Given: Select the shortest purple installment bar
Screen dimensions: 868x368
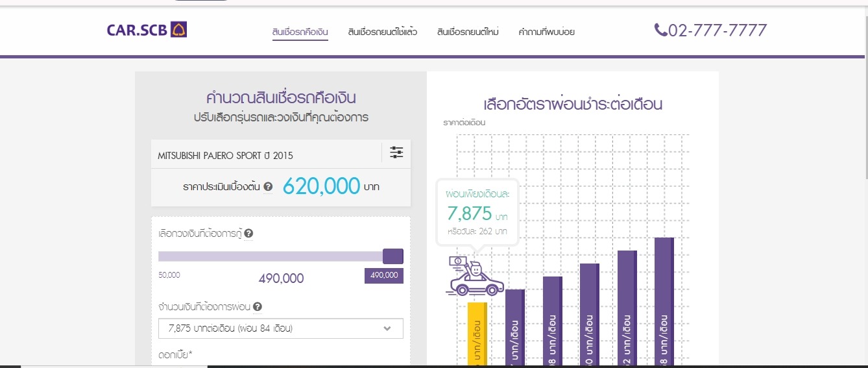Looking at the screenshot, I should click(x=514, y=328).
